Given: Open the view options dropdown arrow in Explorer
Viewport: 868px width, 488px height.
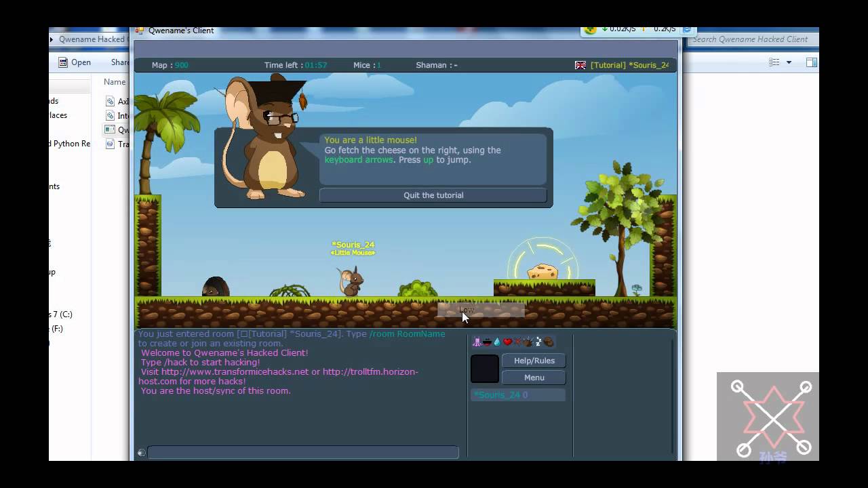Looking at the screenshot, I should pyautogui.click(x=789, y=62).
